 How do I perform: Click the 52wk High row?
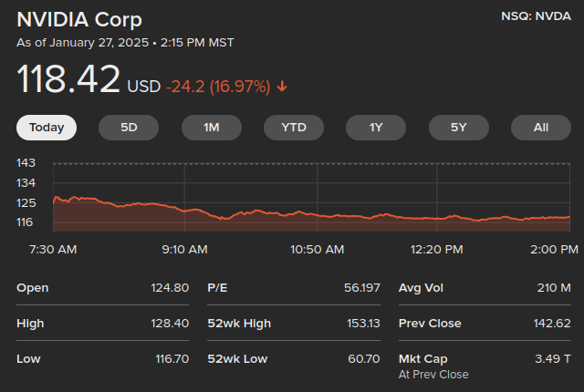[293, 324]
